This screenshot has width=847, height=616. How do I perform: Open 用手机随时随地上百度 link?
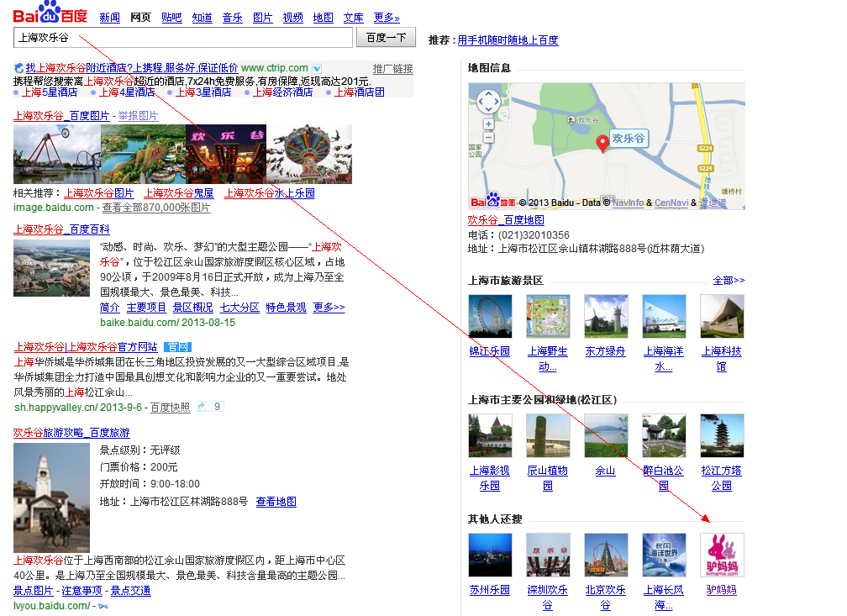click(x=508, y=40)
